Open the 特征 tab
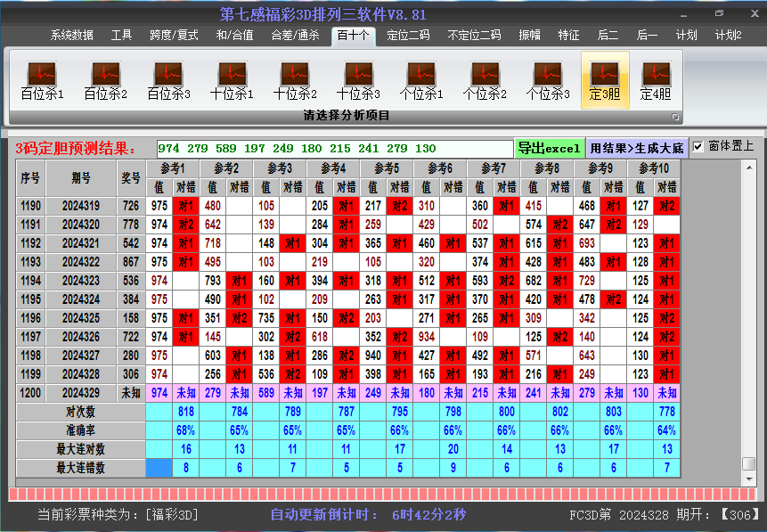Viewport: 767px width, 532px height. click(x=569, y=36)
